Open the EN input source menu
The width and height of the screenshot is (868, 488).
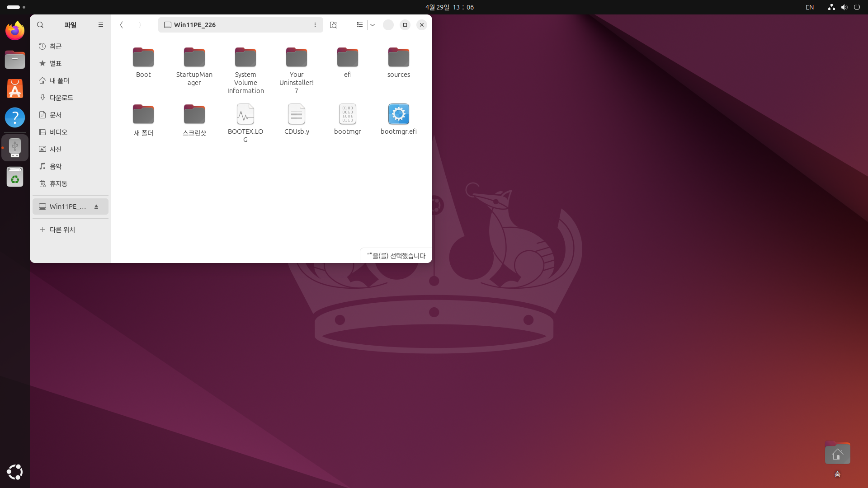point(810,7)
